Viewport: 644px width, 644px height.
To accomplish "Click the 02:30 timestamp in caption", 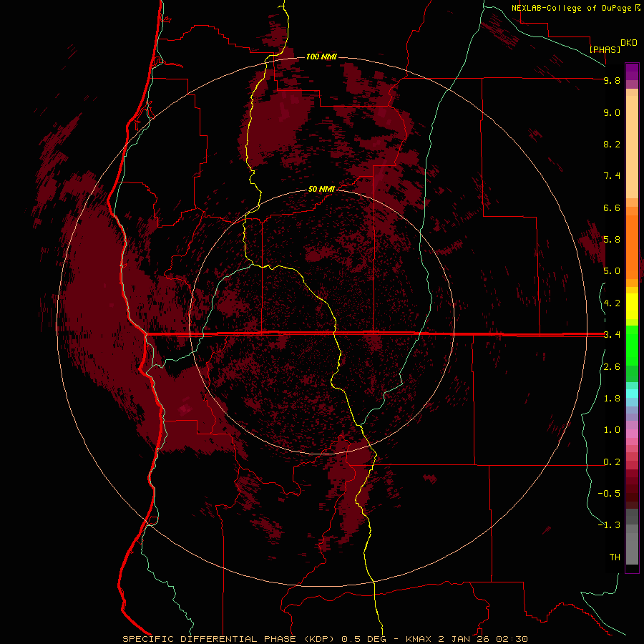I will pyautogui.click(x=512, y=639).
